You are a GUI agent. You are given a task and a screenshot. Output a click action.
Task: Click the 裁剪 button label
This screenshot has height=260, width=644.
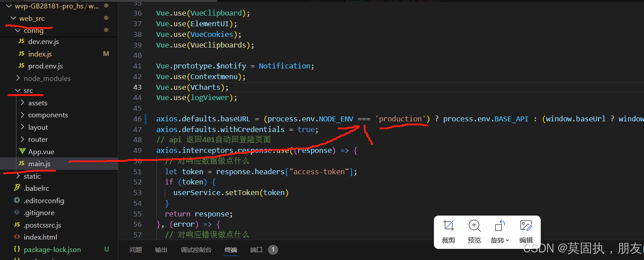pyautogui.click(x=449, y=240)
